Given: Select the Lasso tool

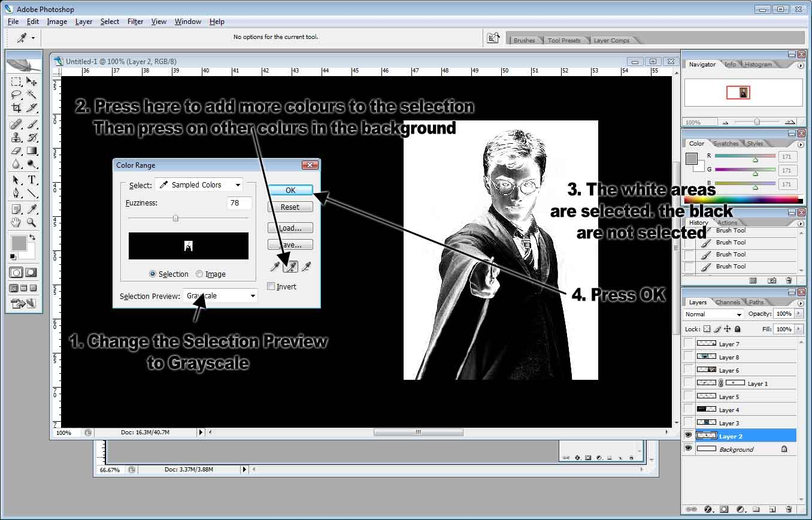Looking at the screenshot, I should (17, 95).
